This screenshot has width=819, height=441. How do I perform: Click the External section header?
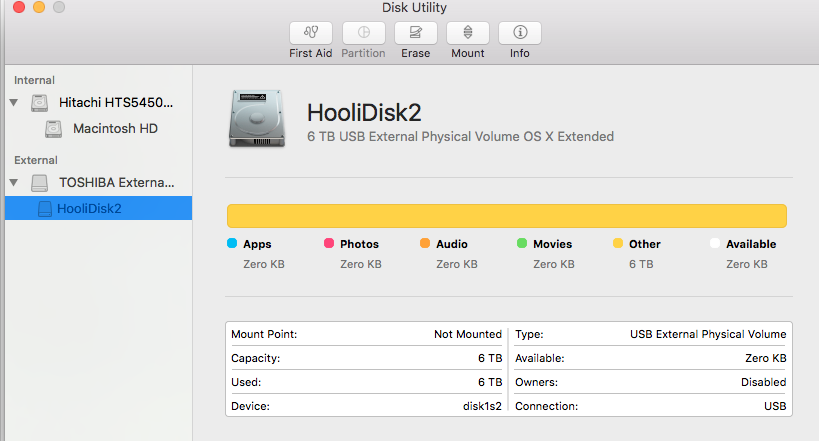click(x=36, y=160)
